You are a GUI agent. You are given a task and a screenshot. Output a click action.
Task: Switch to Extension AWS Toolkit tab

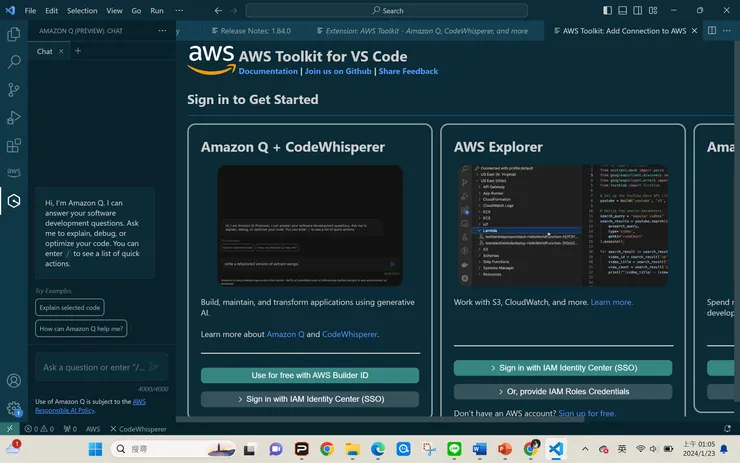click(422, 31)
